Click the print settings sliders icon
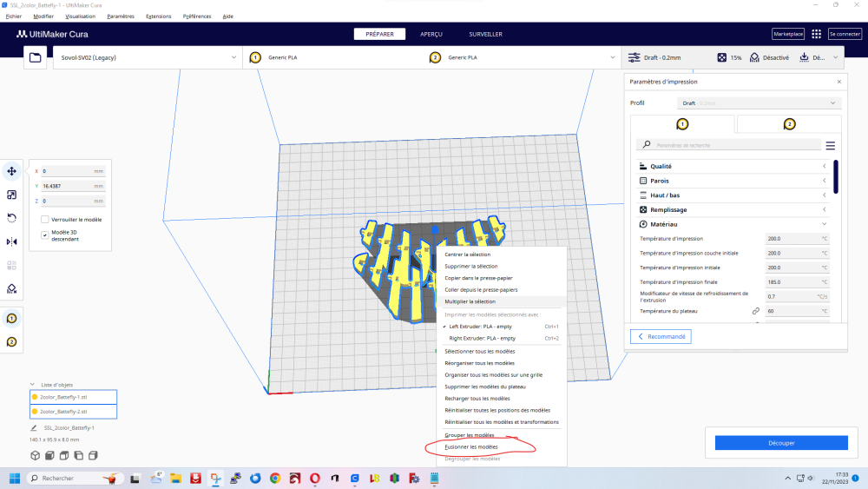The height and width of the screenshot is (489, 868). (634, 57)
